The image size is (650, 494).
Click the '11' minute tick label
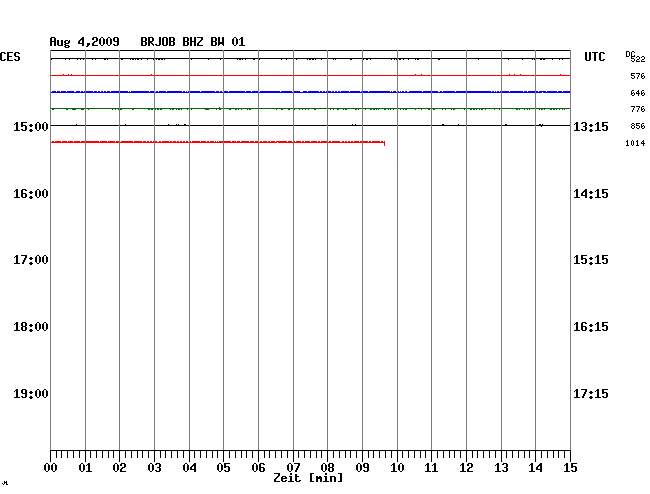[431, 468]
